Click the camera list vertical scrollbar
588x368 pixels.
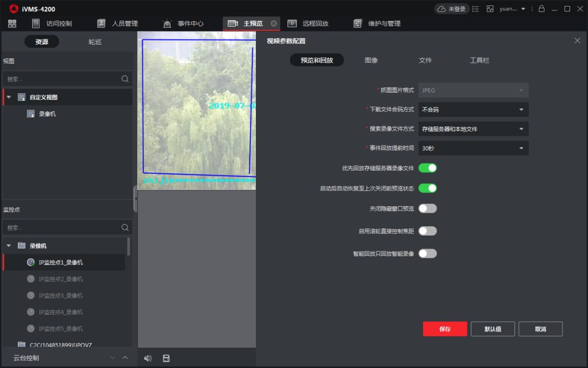click(128, 247)
